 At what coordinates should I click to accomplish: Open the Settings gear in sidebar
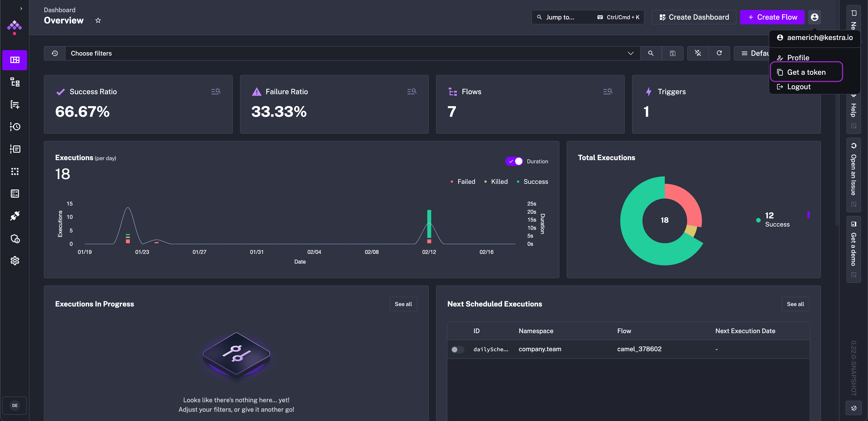[x=15, y=260]
